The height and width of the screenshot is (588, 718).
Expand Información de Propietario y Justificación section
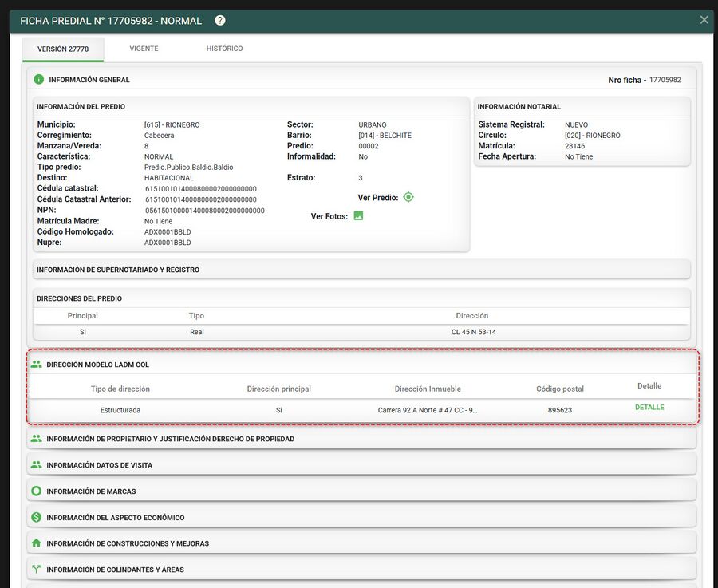pos(361,439)
